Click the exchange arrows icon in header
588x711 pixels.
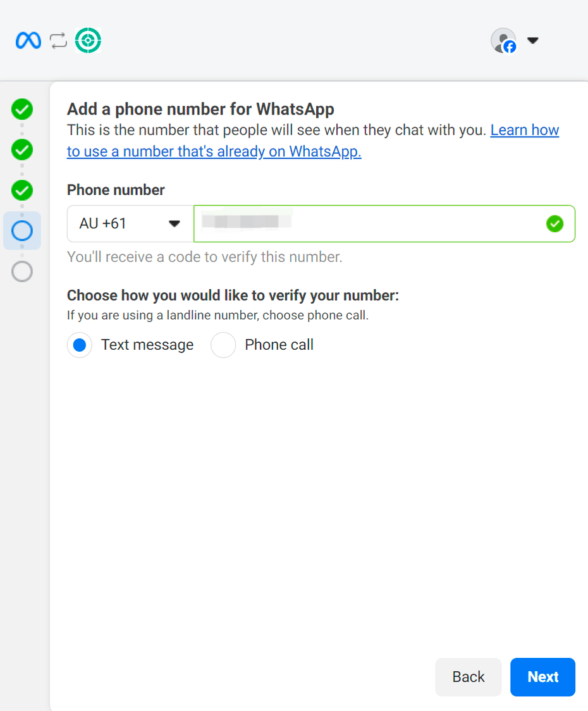click(58, 40)
